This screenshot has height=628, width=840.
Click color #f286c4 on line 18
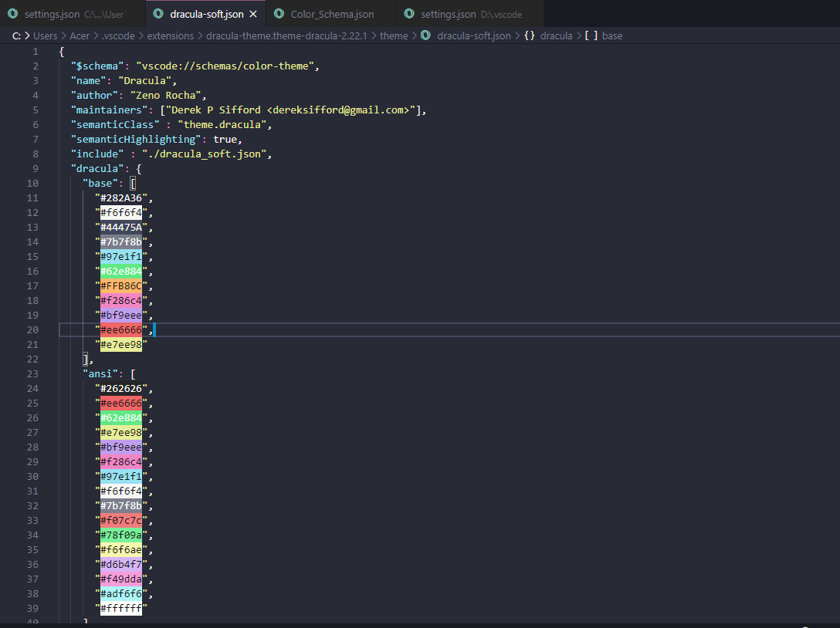[x=121, y=301]
